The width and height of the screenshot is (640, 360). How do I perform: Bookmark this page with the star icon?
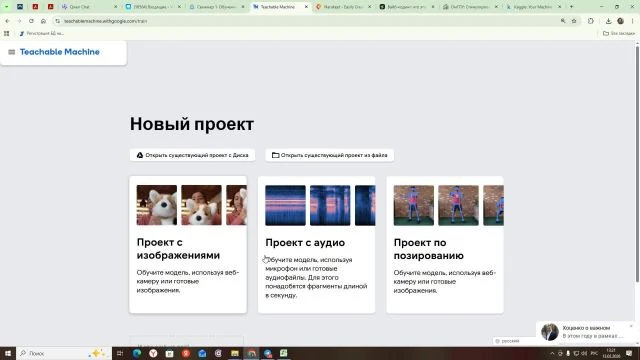(x=574, y=21)
